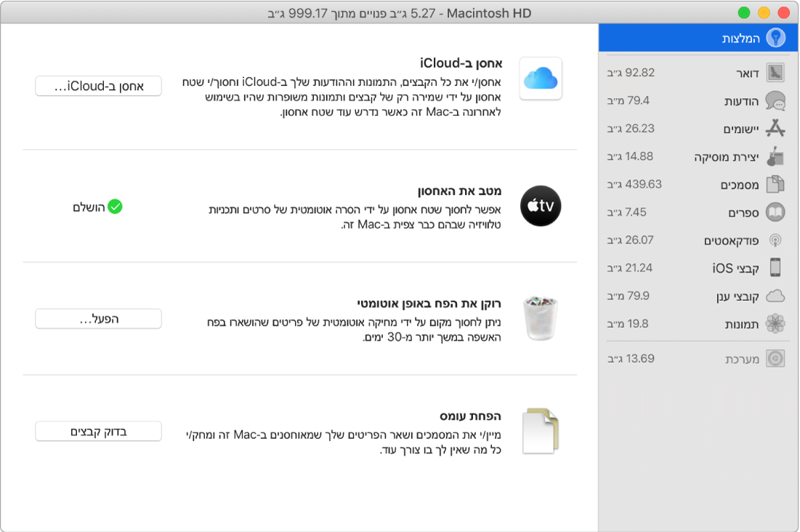The height and width of the screenshot is (532, 800).
Task: Click the Podcasts (פודקאסטים) sidebar icon
Action: click(x=776, y=240)
